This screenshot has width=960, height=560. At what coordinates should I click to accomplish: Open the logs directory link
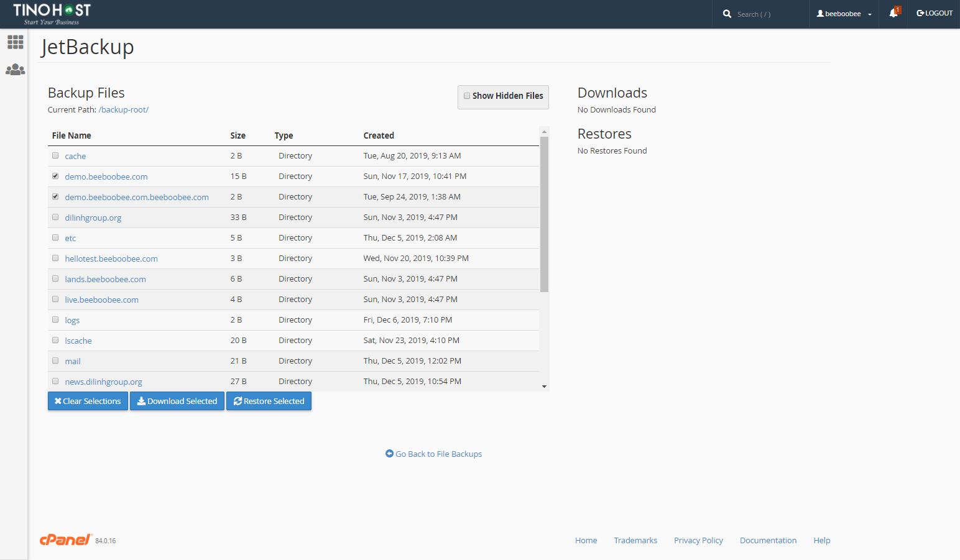[72, 320]
